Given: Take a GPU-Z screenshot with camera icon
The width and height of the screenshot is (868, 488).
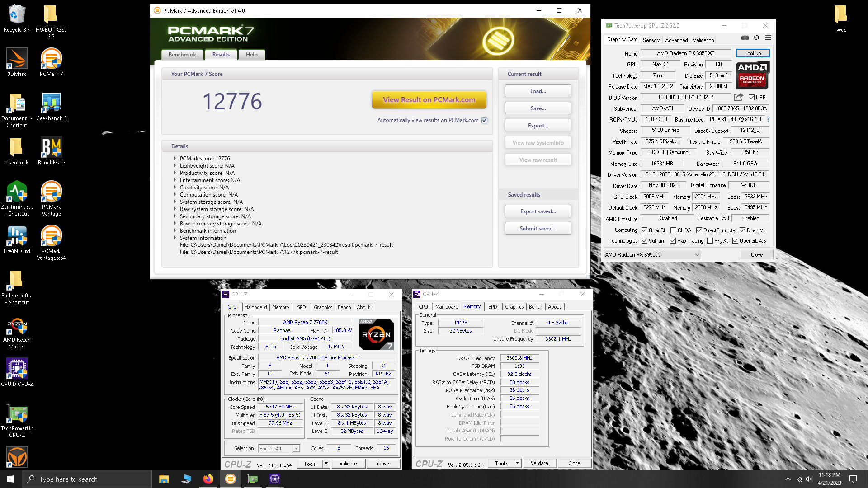Looking at the screenshot, I should [x=745, y=38].
